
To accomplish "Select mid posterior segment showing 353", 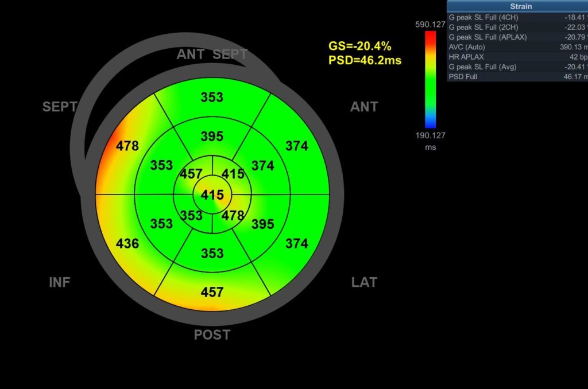I will coord(212,253).
